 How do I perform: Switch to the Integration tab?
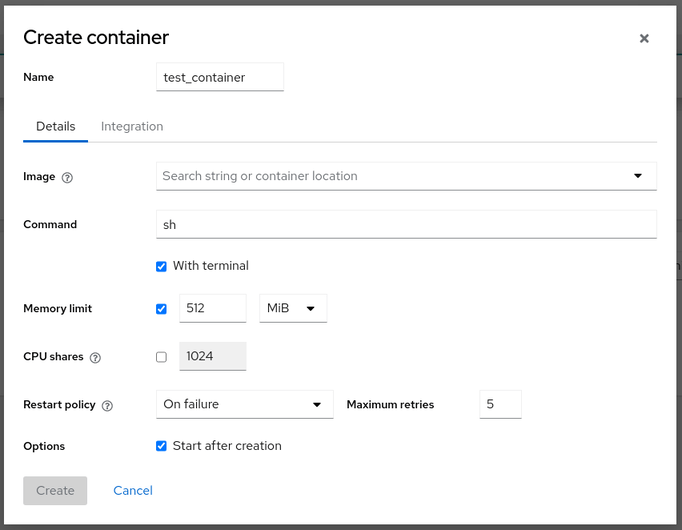pyautogui.click(x=132, y=126)
